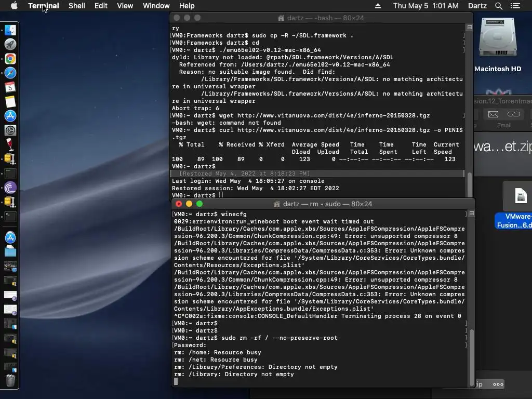Close the rm sudo terminal window
The height and width of the screenshot is (399, 532).
(x=179, y=204)
